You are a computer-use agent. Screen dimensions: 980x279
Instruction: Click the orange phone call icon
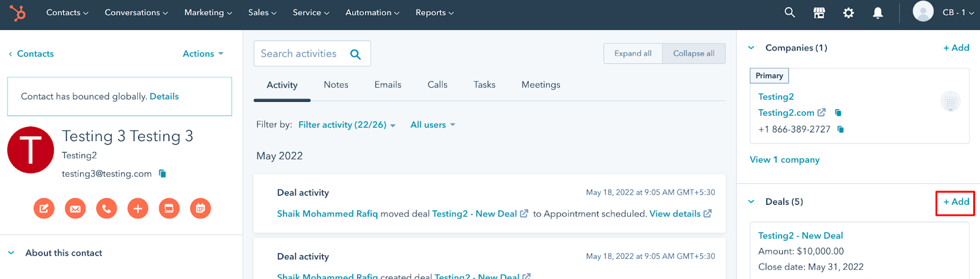point(107,208)
